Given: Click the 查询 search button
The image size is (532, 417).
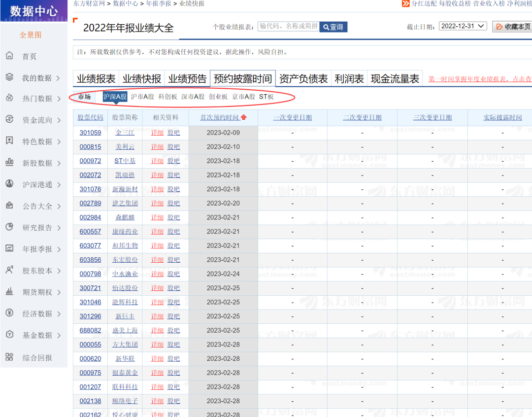Looking at the screenshot, I should (x=333, y=27).
